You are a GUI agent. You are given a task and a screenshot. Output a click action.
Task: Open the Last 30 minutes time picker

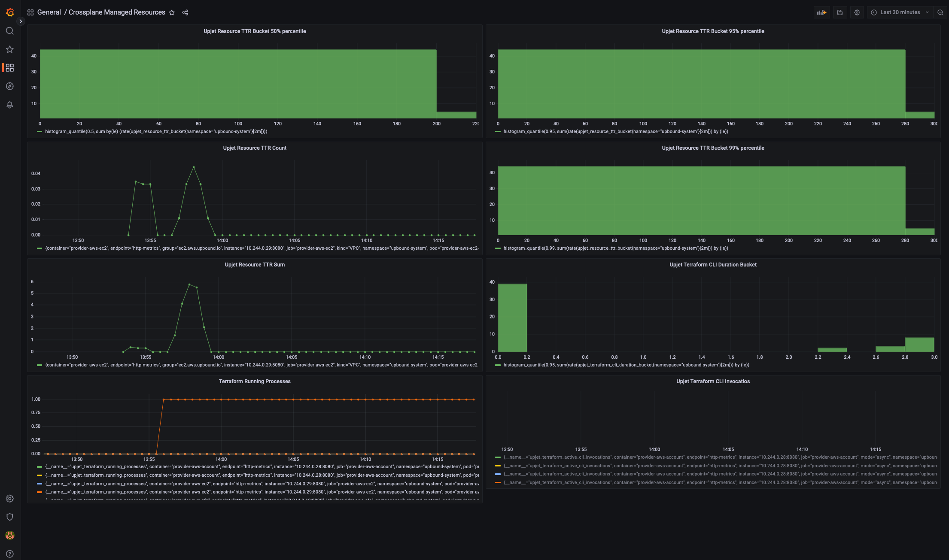900,12
